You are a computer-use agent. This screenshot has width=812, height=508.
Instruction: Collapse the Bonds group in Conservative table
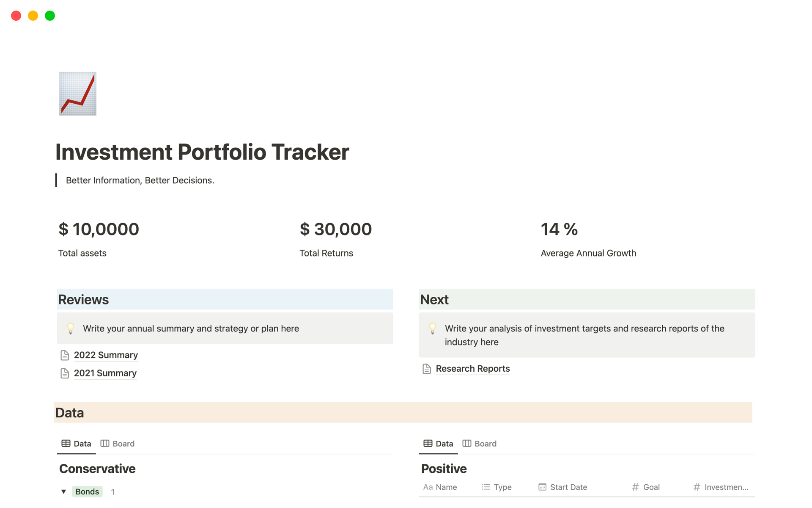(x=64, y=491)
